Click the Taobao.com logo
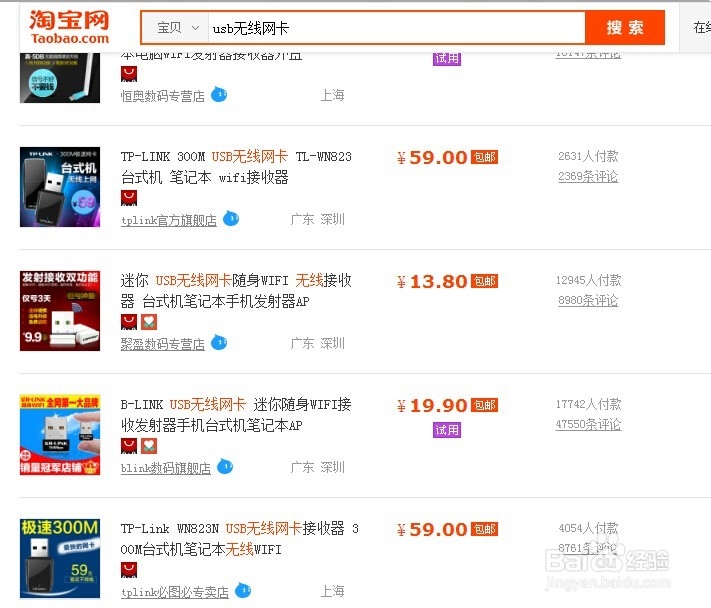 69,27
